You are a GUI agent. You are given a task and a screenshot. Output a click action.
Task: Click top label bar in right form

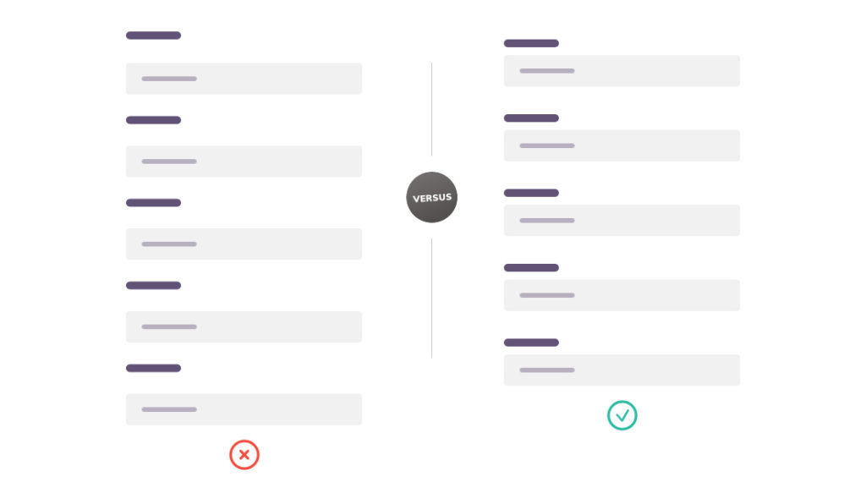[531, 43]
